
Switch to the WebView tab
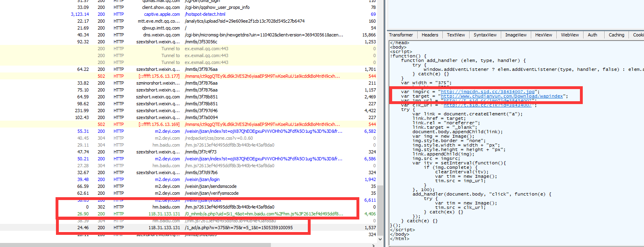570,35
